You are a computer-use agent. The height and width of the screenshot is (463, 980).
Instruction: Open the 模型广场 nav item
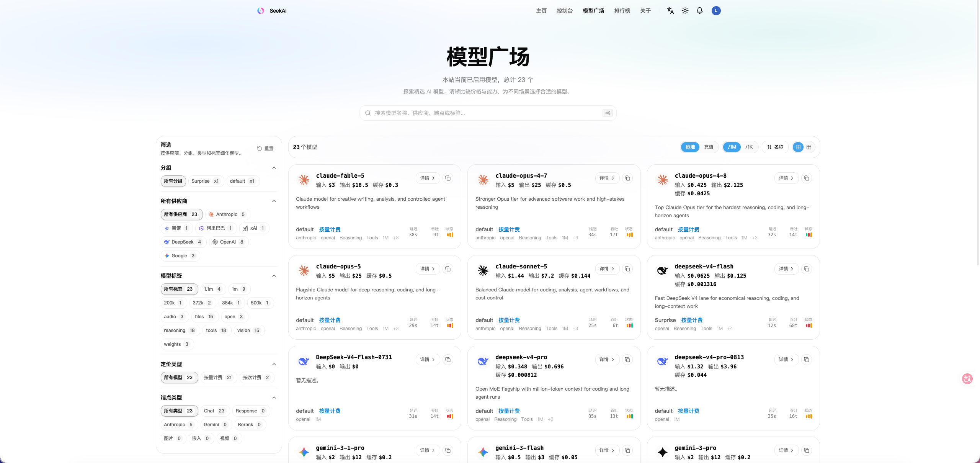tap(593, 11)
